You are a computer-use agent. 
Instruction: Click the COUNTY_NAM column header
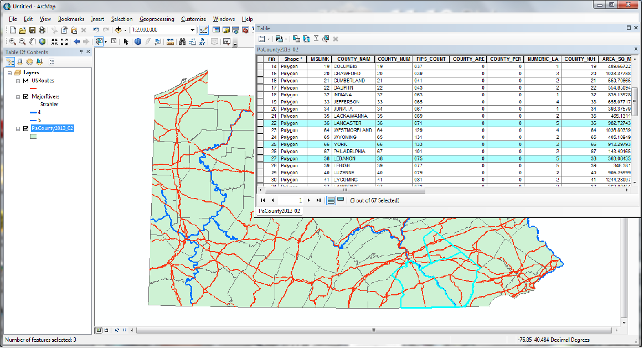353,60
